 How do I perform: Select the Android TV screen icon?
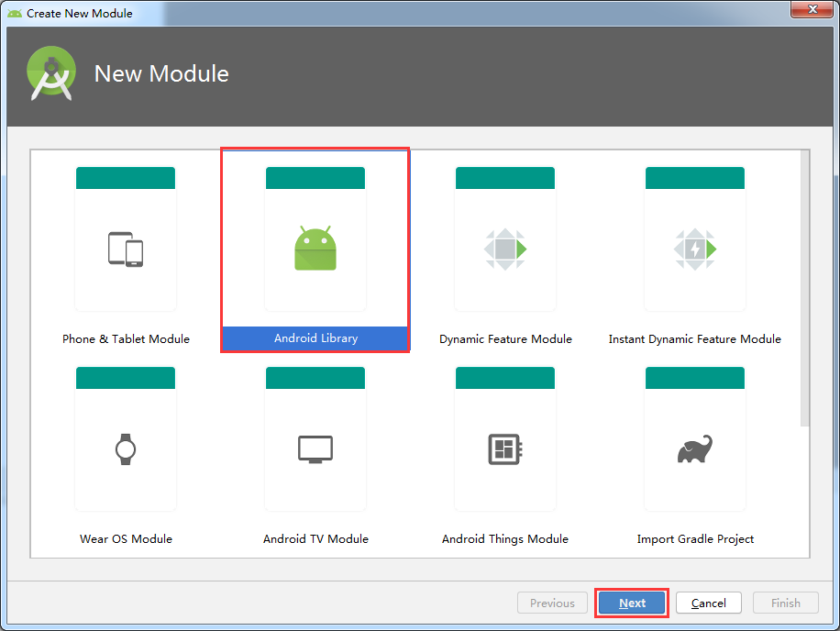coord(315,449)
